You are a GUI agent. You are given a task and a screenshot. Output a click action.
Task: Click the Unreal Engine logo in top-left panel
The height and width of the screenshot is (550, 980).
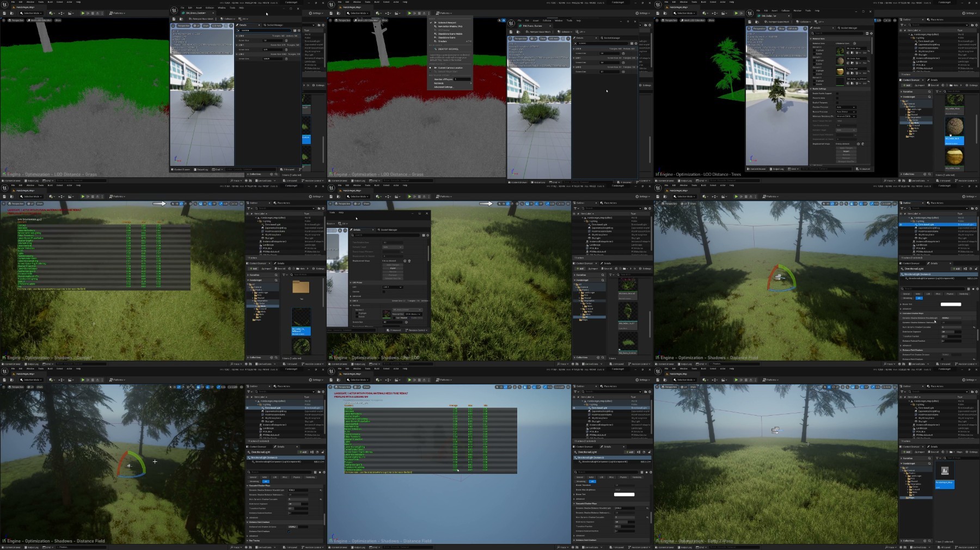[4, 4]
